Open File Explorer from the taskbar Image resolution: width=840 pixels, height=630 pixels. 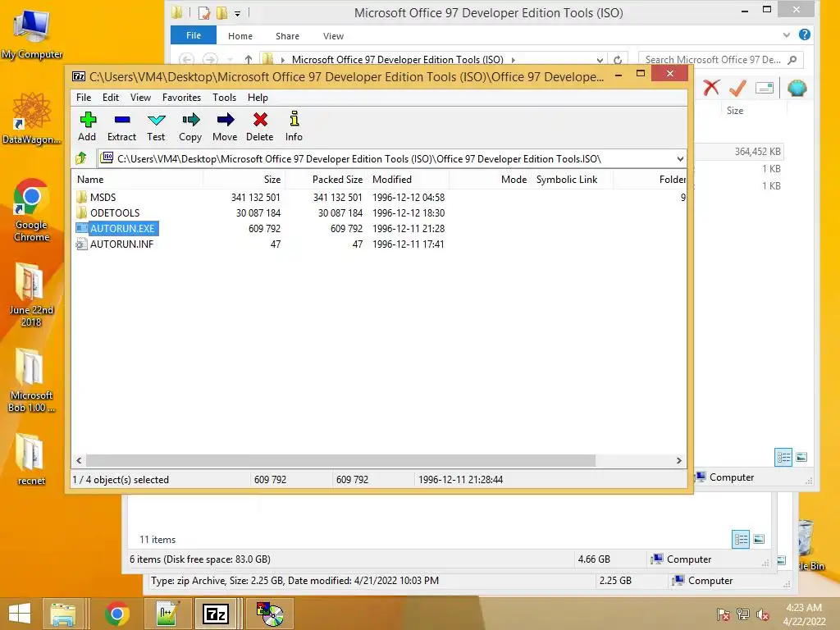[x=63, y=614]
